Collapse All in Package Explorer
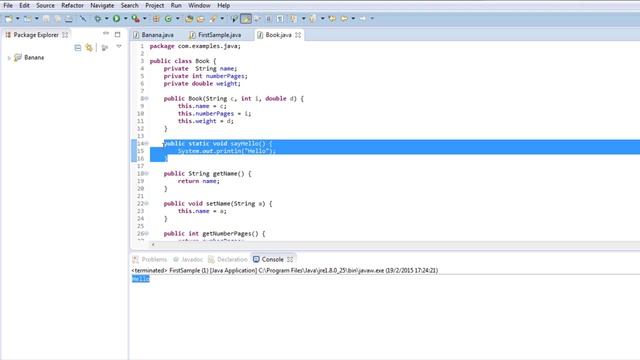The height and width of the screenshot is (360, 640). click(x=78, y=48)
